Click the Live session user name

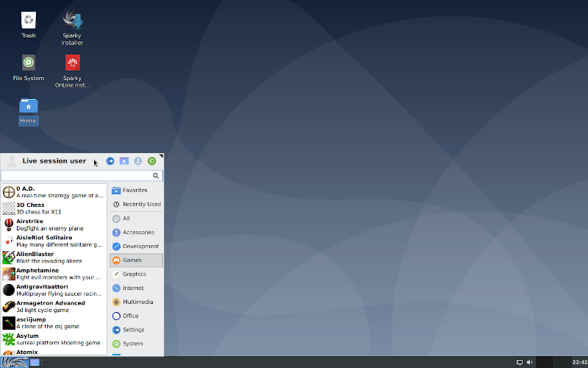pos(54,161)
